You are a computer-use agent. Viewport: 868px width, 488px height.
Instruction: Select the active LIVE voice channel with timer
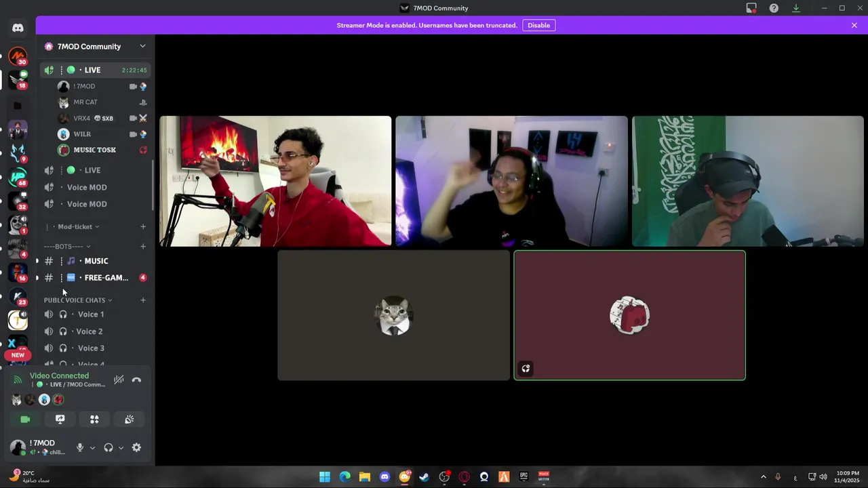95,70
